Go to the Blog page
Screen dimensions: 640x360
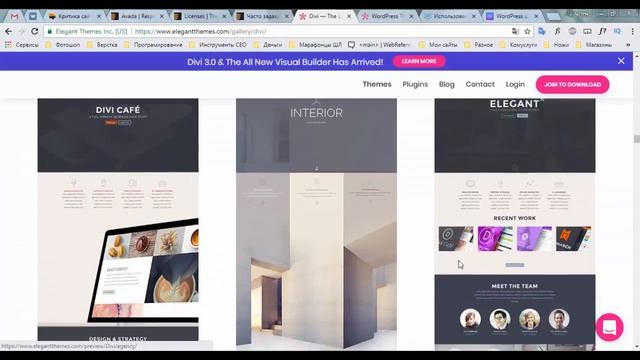447,84
